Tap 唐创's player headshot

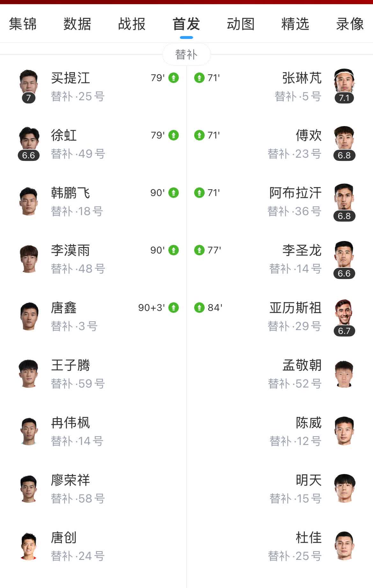[29, 546]
